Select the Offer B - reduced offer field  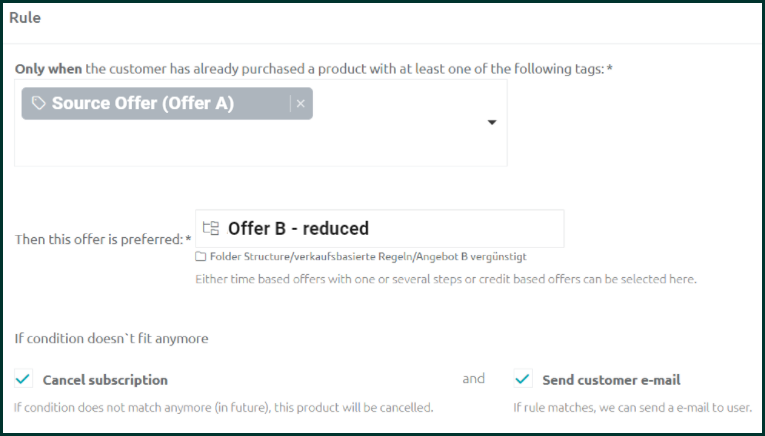[x=380, y=229]
